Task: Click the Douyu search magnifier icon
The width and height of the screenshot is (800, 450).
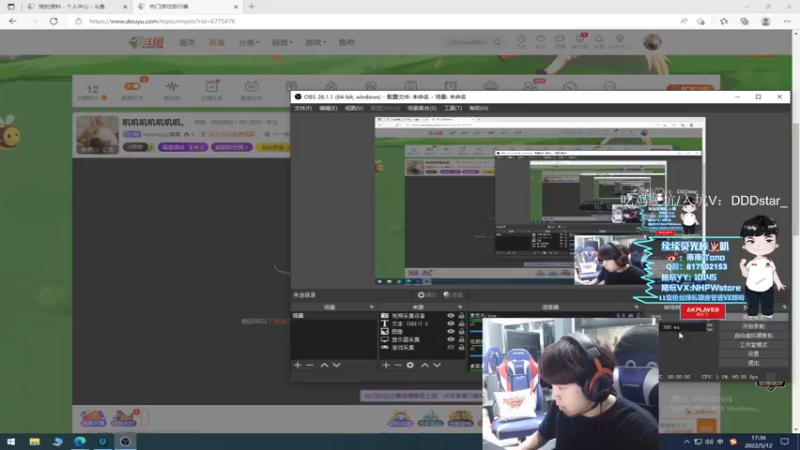Action: point(497,42)
